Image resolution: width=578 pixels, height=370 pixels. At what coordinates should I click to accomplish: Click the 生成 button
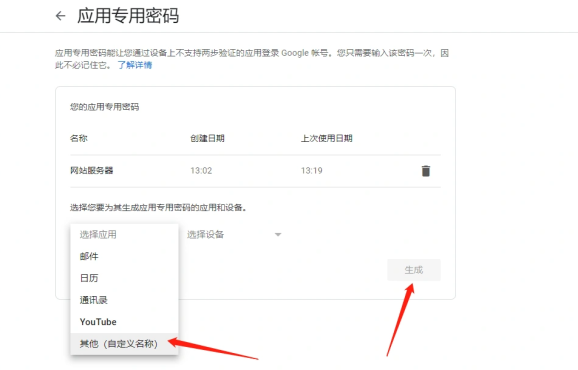(x=414, y=270)
